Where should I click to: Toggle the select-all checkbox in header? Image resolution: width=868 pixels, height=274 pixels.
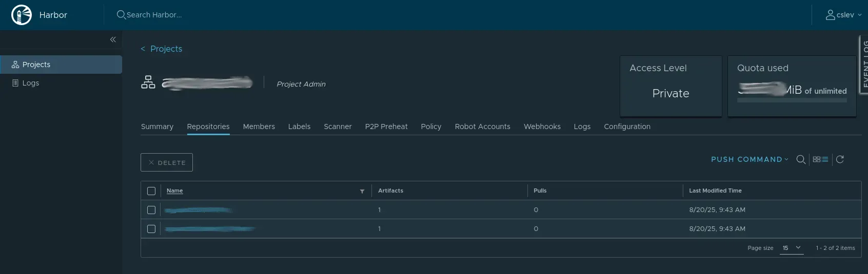click(x=151, y=191)
